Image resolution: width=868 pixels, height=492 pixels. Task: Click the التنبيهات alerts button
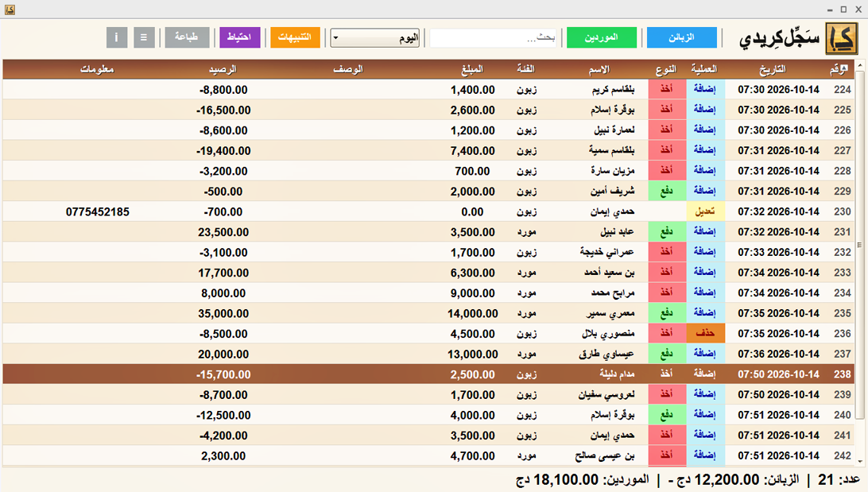[x=295, y=37]
